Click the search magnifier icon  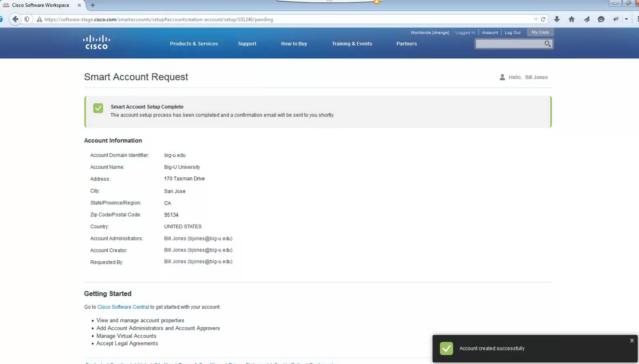coord(547,44)
